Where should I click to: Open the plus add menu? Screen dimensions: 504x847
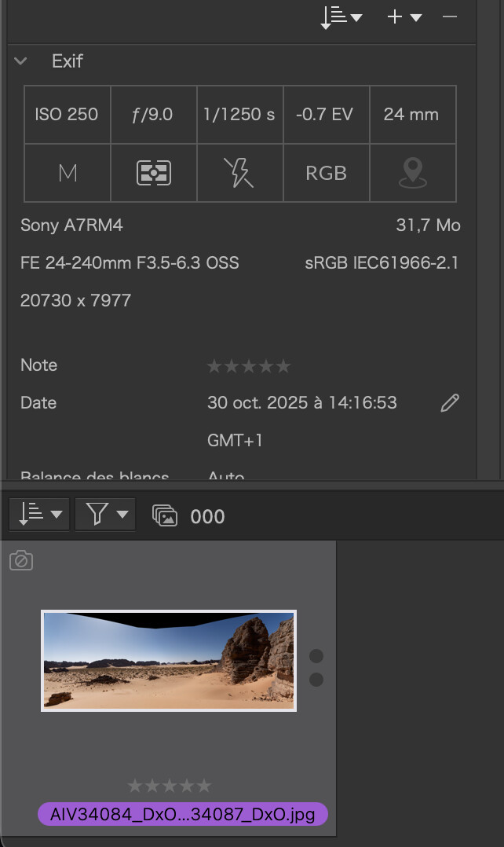pos(404,16)
